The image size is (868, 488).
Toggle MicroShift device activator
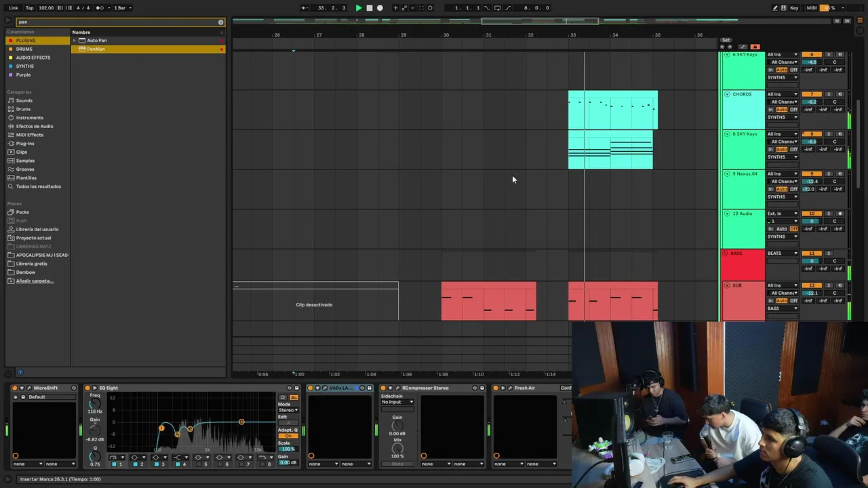16,388
